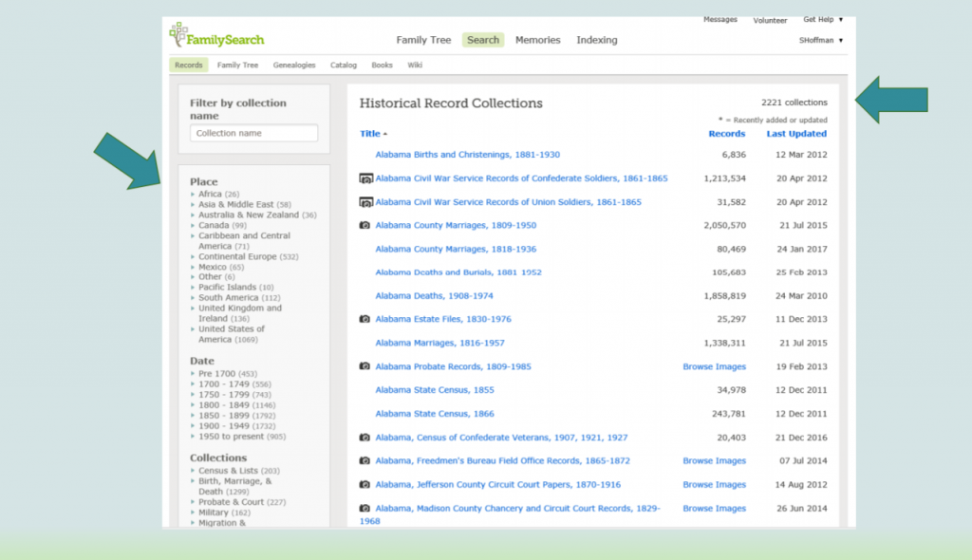Open Alabama State Census, 1855
Screen dimensions: 972x560
tap(435, 390)
